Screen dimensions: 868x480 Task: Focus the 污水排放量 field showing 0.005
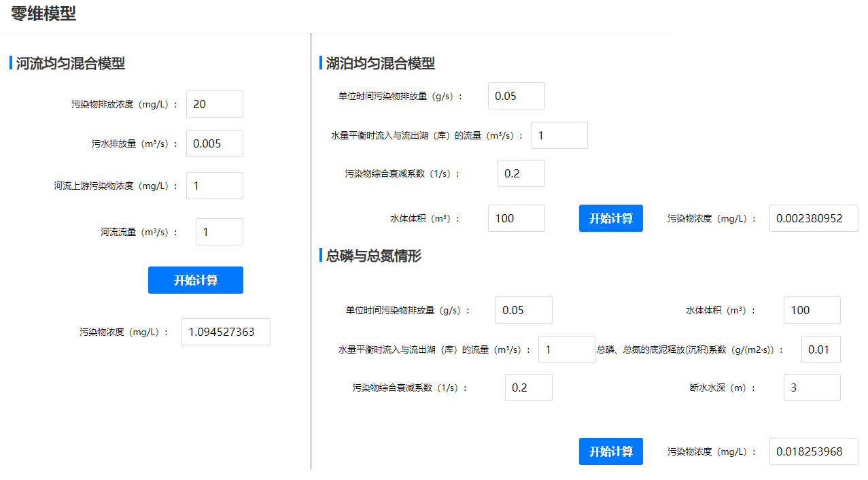214,143
